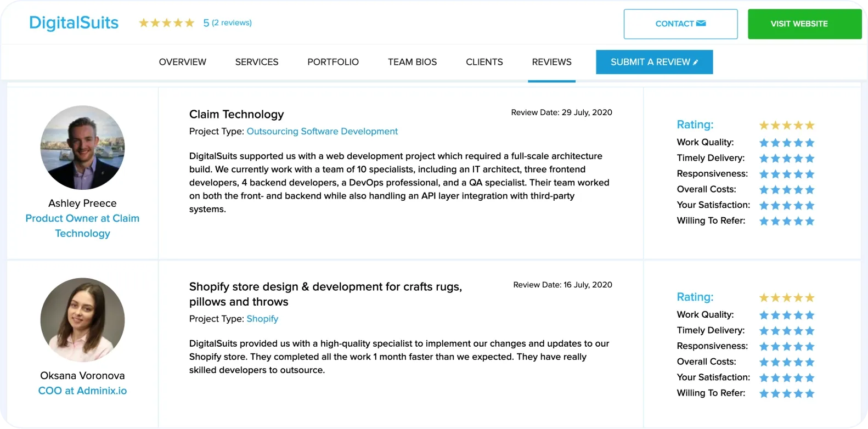Open Ashley Preece's profile photo
Viewport: 868px width, 429px height.
tap(82, 148)
